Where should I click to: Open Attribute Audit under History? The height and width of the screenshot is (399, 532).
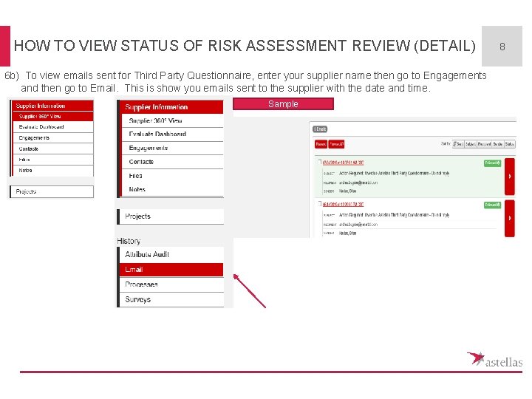pos(171,254)
